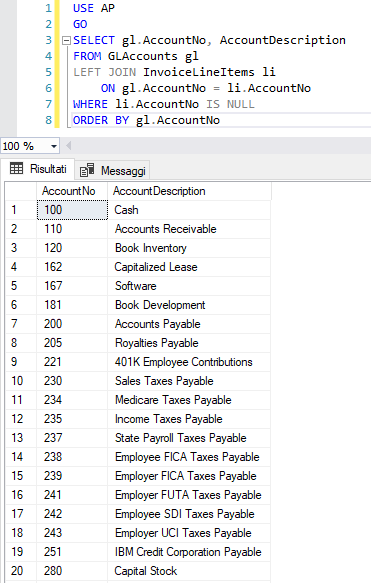Image resolution: width=371 pixels, height=583 pixels.
Task: Click the horizontal scrollbar left arrow
Action: coord(68,146)
